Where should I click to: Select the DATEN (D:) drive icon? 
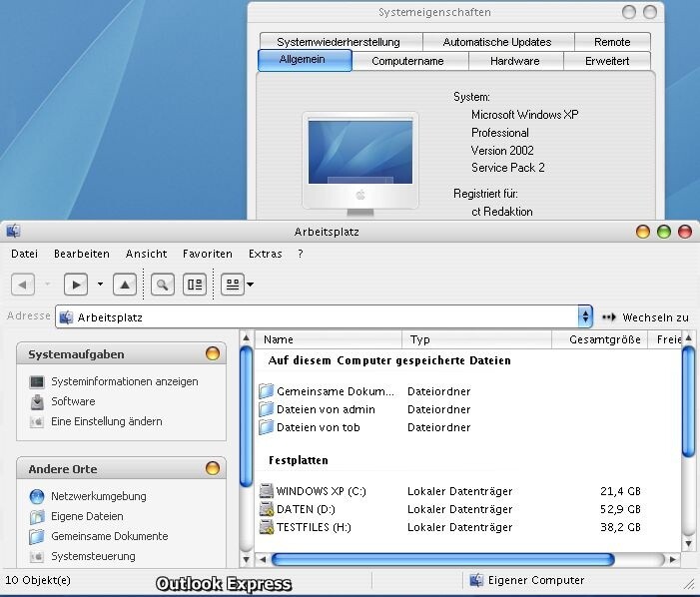click(x=267, y=509)
